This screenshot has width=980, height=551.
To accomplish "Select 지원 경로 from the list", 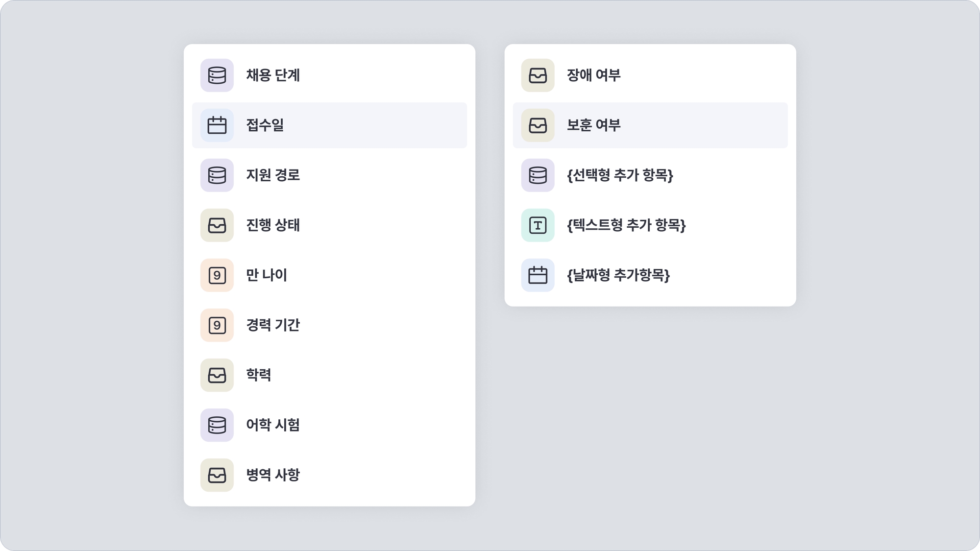I will [273, 175].
